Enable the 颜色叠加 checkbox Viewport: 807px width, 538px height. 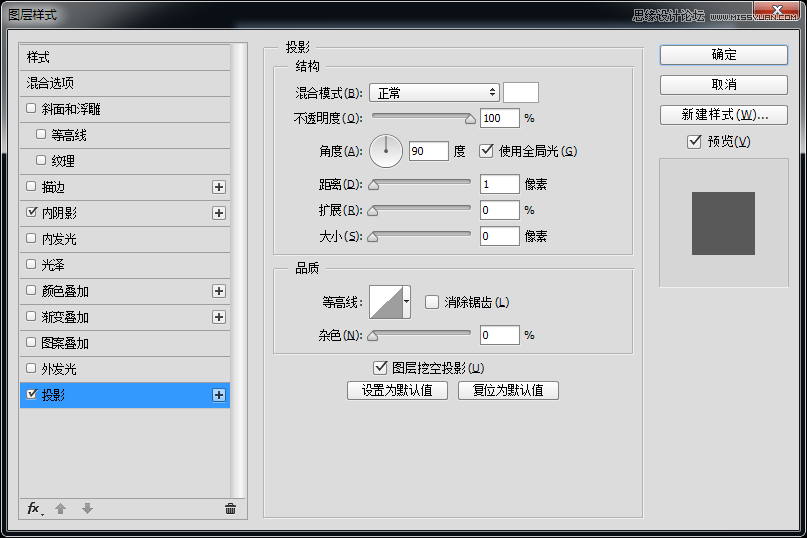pos(31,290)
